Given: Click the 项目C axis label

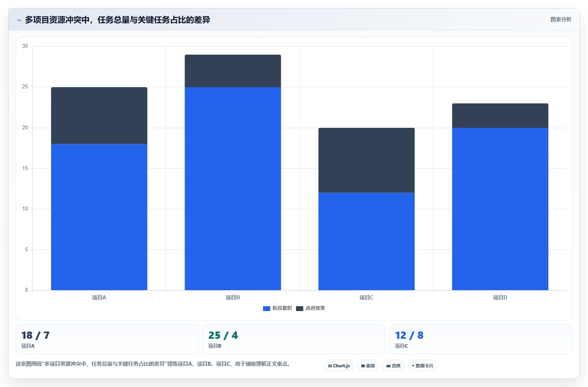Looking at the screenshot, I should coord(366,298).
